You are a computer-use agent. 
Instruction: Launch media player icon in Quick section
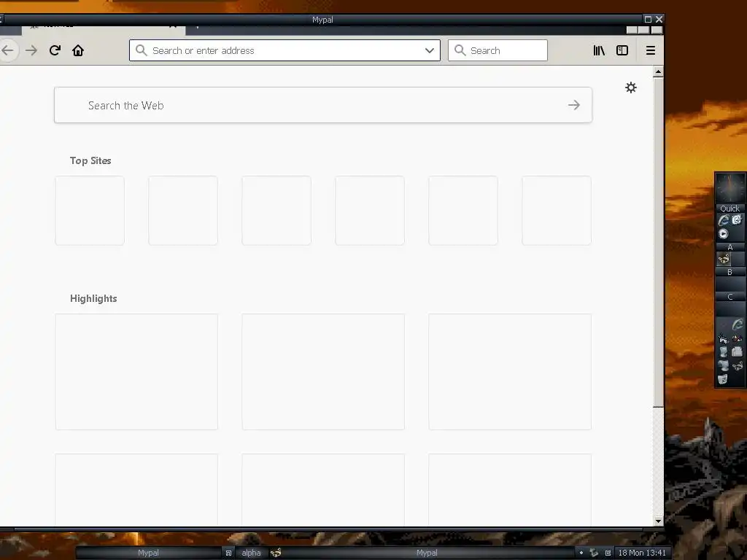click(x=723, y=234)
